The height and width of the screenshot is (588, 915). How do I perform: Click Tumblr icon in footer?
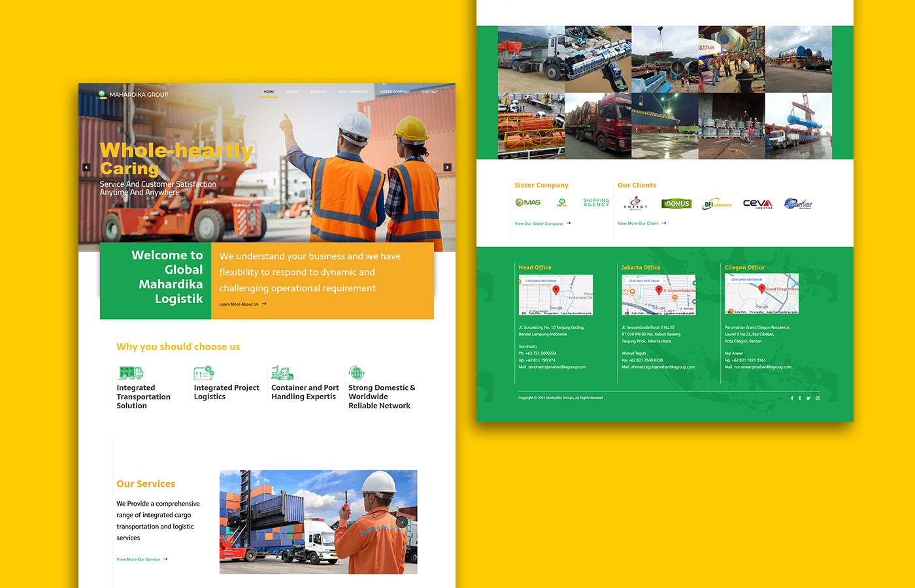[800, 398]
